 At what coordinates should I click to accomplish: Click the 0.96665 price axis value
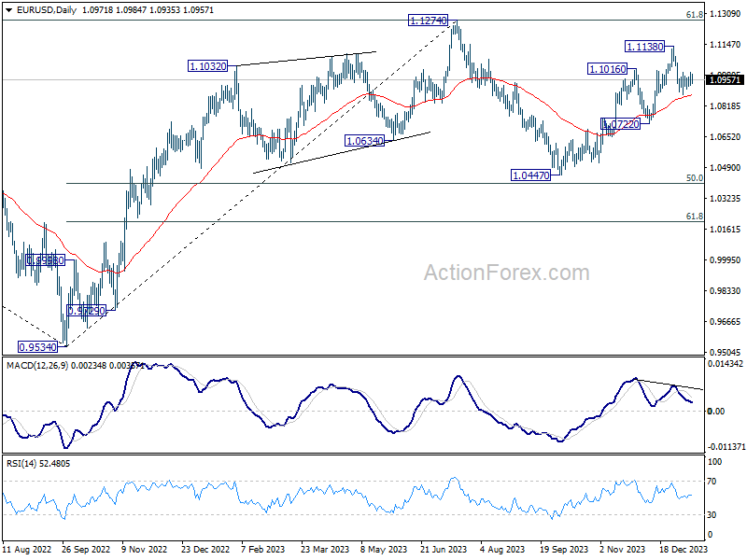coord(726,322)
